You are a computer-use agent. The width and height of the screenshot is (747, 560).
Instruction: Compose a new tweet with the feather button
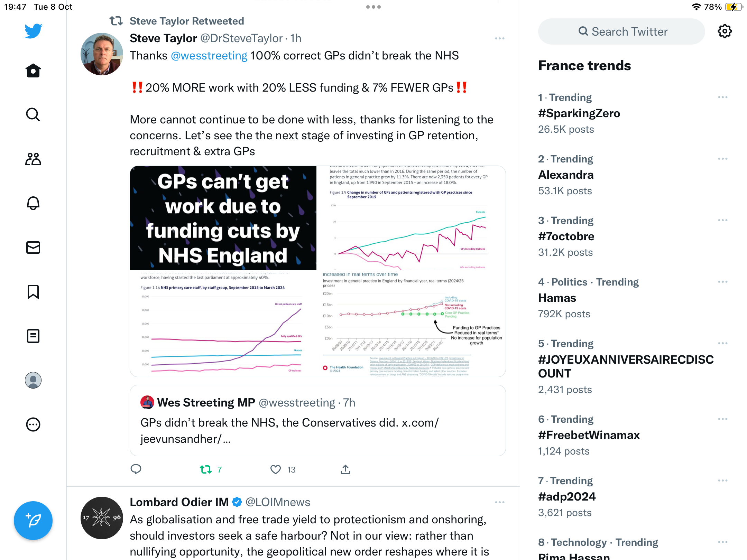point(33,520)
